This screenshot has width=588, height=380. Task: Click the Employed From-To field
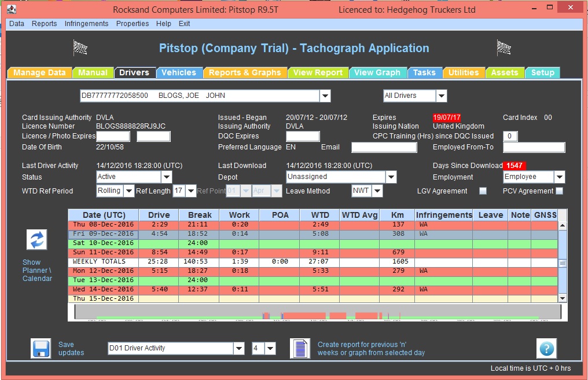click(534, 148)
